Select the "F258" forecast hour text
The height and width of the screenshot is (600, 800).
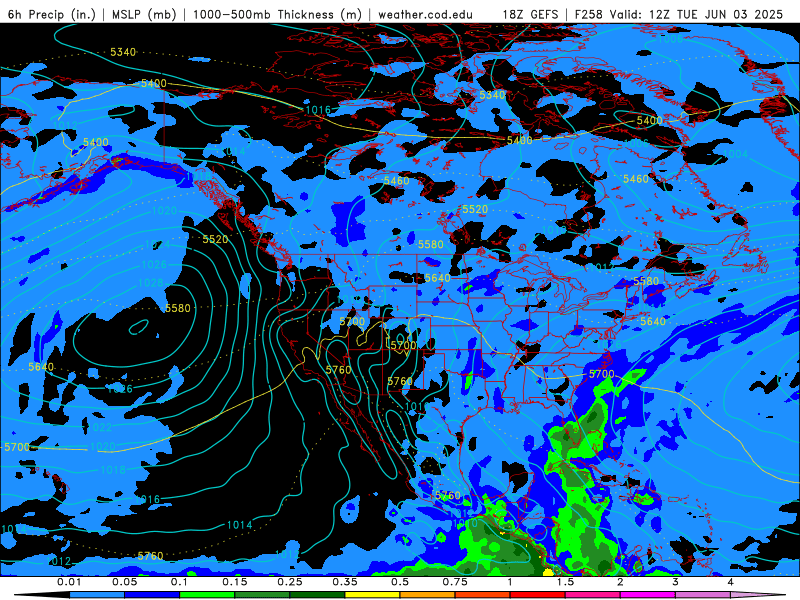589,14
